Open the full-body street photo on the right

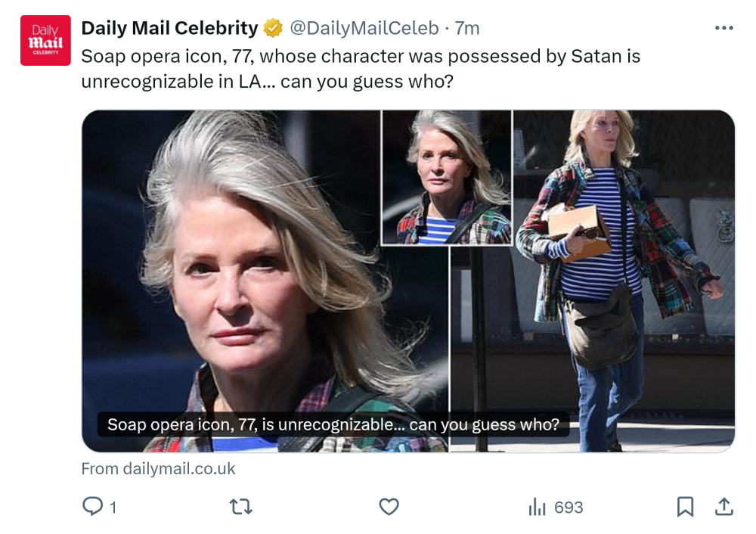[x=624, y=280]
